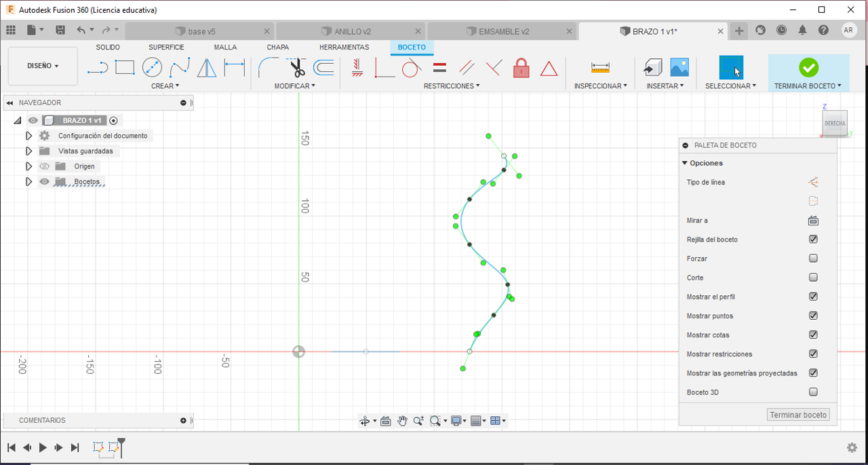
Task: Apply the Horizontal/Vertical constraint
Action: pos(357,68)
